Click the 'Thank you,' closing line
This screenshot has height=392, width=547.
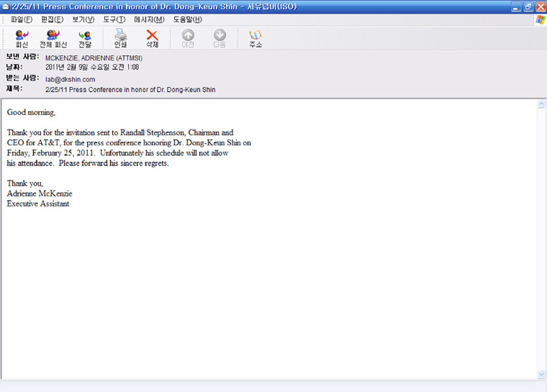24,183
